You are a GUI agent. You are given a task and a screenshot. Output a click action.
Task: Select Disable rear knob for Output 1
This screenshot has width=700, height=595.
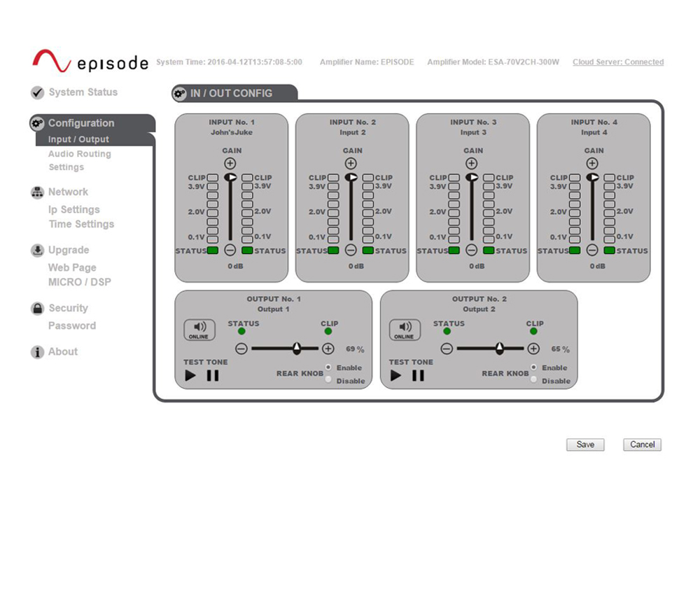(328, 380)
